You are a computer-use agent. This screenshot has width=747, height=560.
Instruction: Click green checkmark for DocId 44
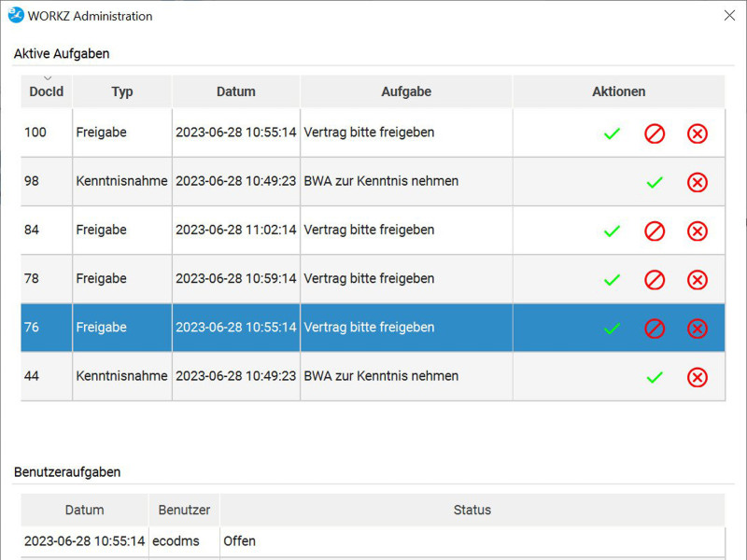655,378
